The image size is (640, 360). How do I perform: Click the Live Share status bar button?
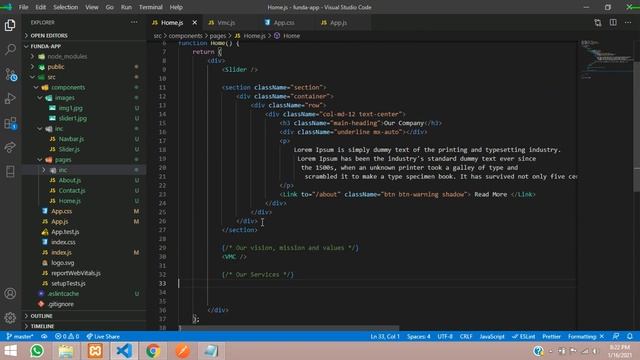click(103, 336)
